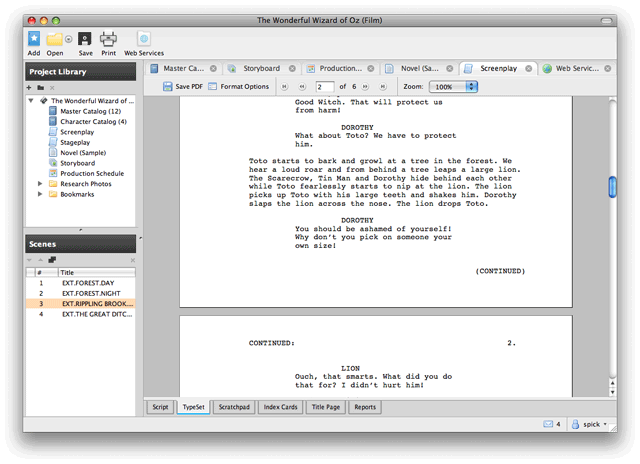Open the spick user menu
The height and width of the screenshot is (464, 640).
pyautogui.click(x=589, y=424)
